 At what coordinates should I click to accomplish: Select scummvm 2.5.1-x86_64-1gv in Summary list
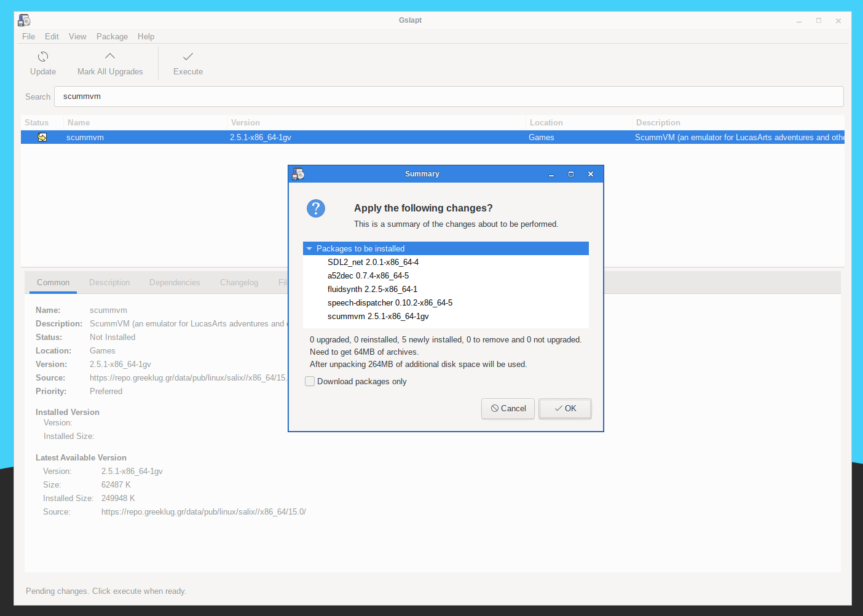coord(446,316)
